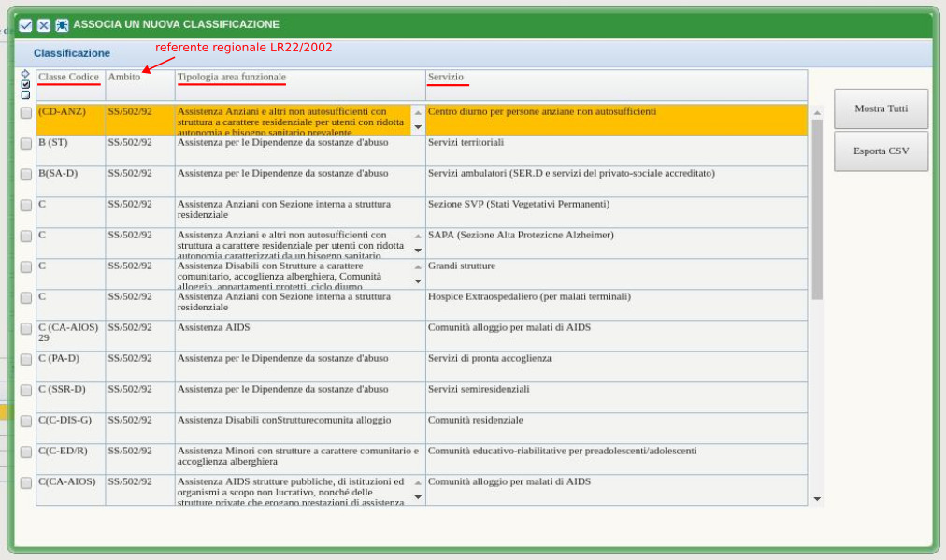
Task: Click the SS/502/92 cell in the C (PA-D) row
Action: [x=140, y=366]
